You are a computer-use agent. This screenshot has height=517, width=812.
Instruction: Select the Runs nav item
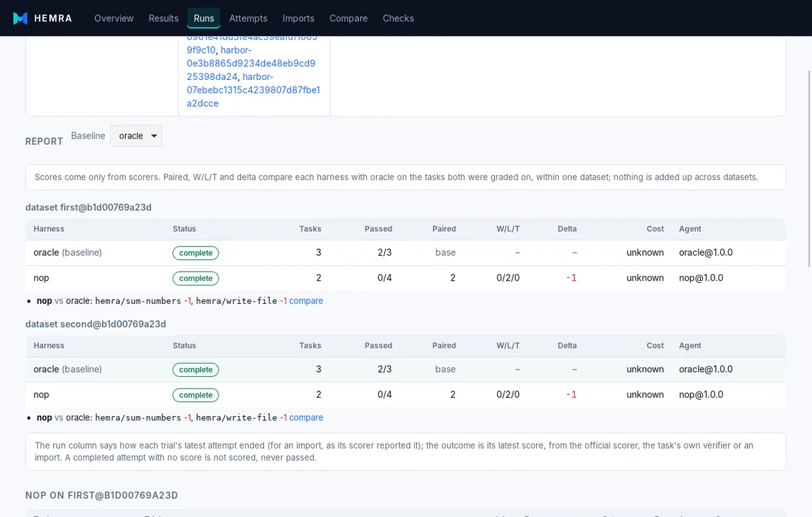tap(204, 18)
